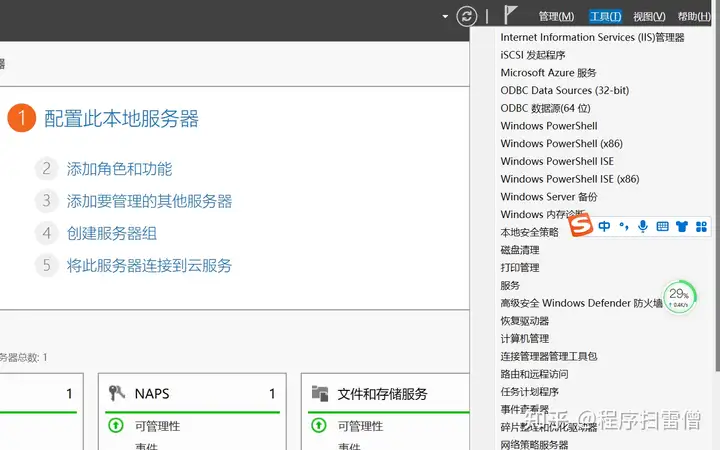Image resolution: width=720 pixels, height=450 pixels.
Task: Launch Windows PowerShell ISE
Action: pyautogui.click(x=557, y=161)
